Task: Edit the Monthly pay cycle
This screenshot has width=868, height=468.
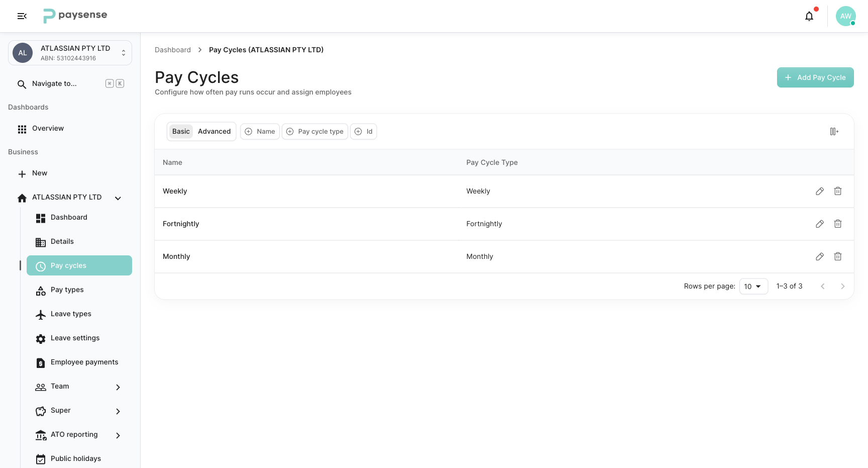Action: click(820, 256)
